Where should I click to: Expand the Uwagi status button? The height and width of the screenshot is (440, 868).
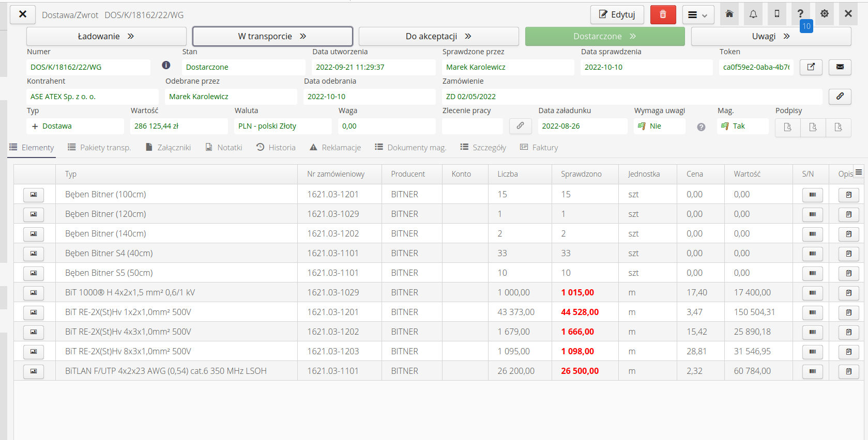pos(770,36)
